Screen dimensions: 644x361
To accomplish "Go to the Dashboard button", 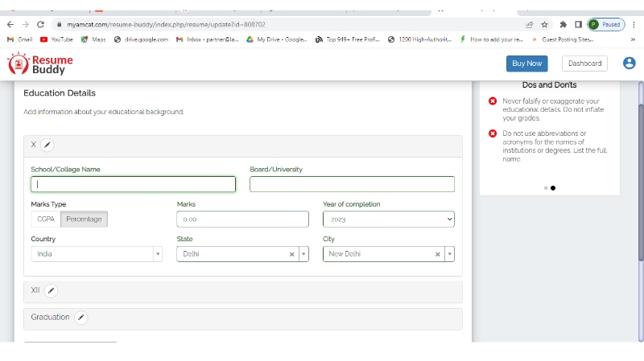I will [x=584, y=64].
